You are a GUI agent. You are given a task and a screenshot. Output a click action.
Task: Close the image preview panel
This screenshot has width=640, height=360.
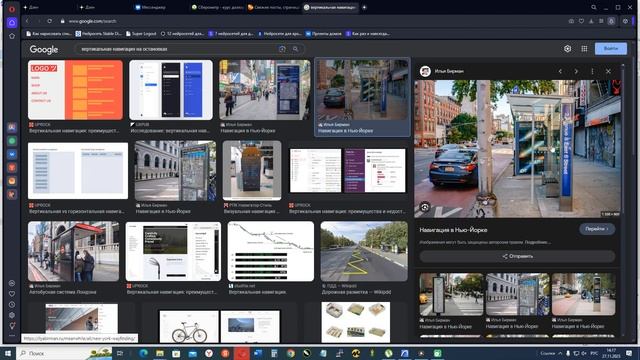click(x=608, y=71)
